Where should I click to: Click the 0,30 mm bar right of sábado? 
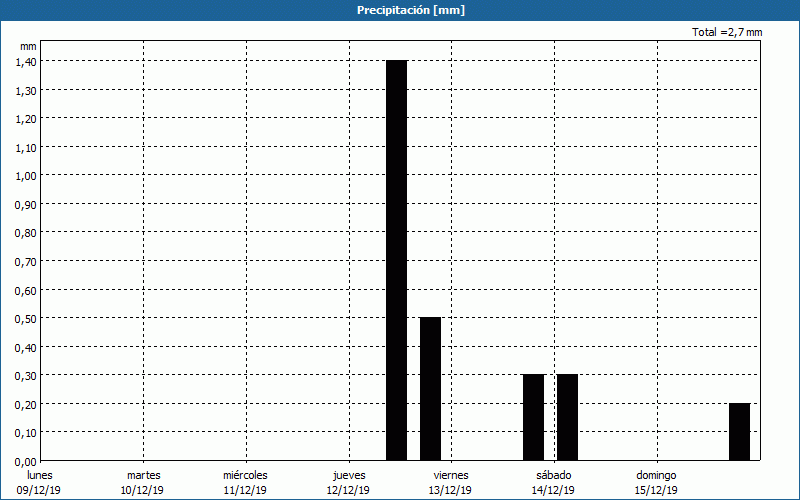pos(567,417)
